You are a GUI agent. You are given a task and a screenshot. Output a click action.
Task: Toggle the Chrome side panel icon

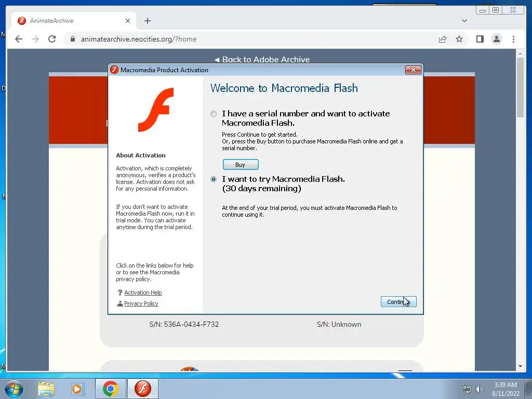point(480,39)
